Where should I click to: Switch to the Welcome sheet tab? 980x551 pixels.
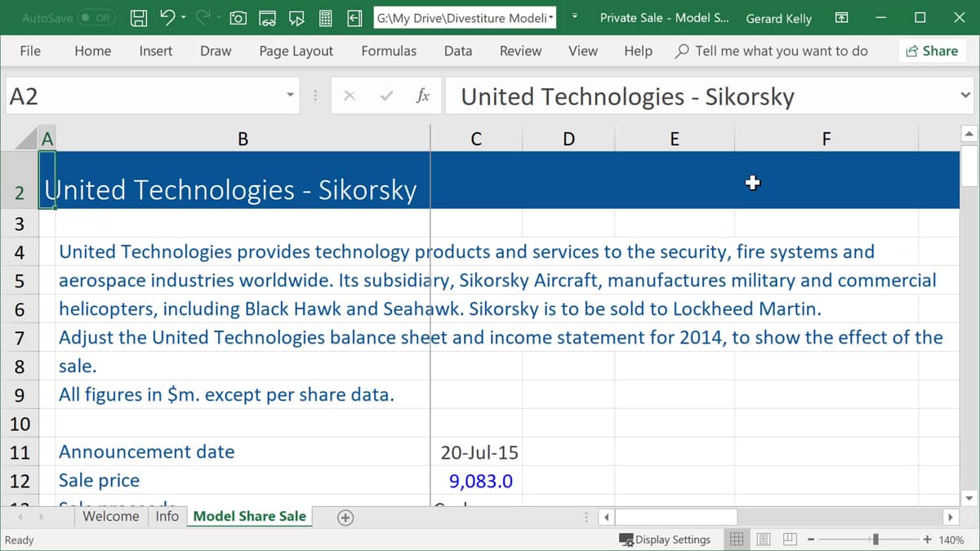click(x=111, y=516)
